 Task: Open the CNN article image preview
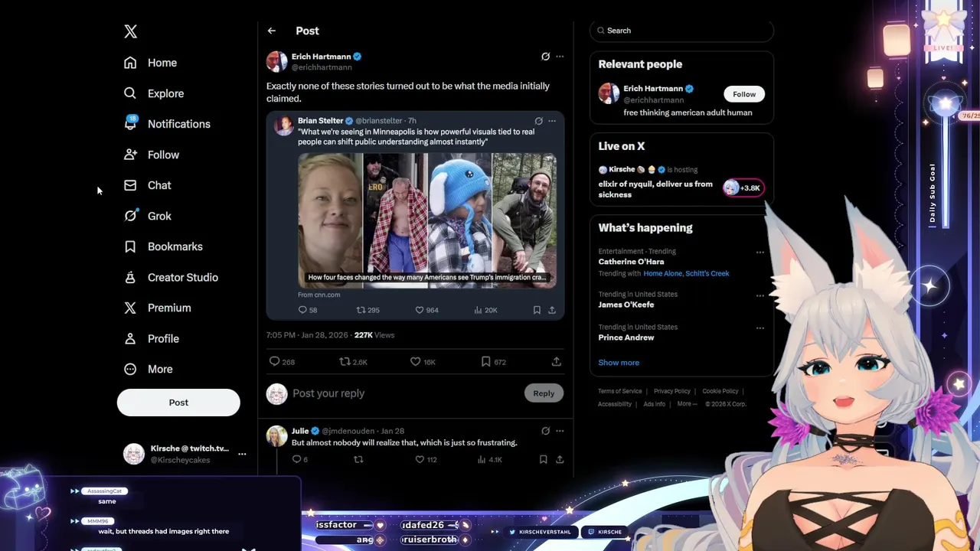pyautogui.click(x=427, y=220)
